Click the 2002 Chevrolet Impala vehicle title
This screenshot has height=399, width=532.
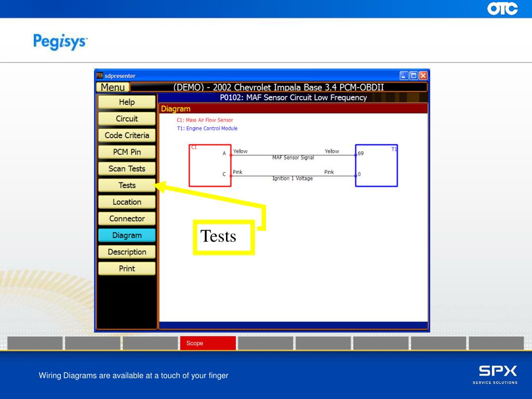(x=278, y=87)
